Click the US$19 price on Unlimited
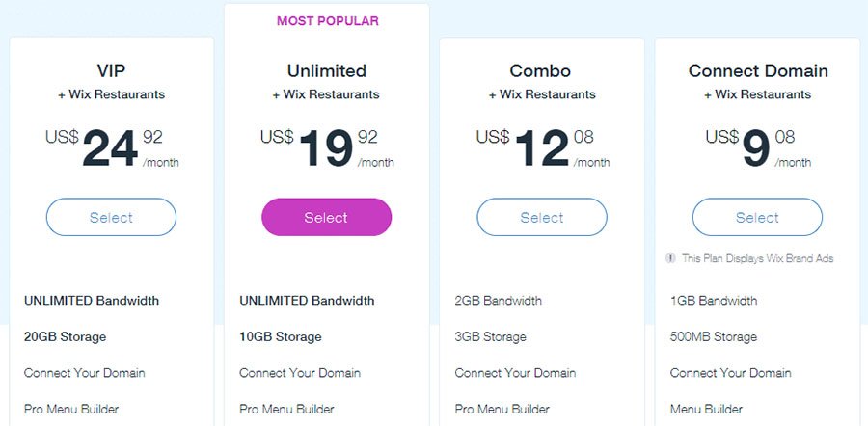The height and width of the screenshot is (426, 868). coord(324,147)
